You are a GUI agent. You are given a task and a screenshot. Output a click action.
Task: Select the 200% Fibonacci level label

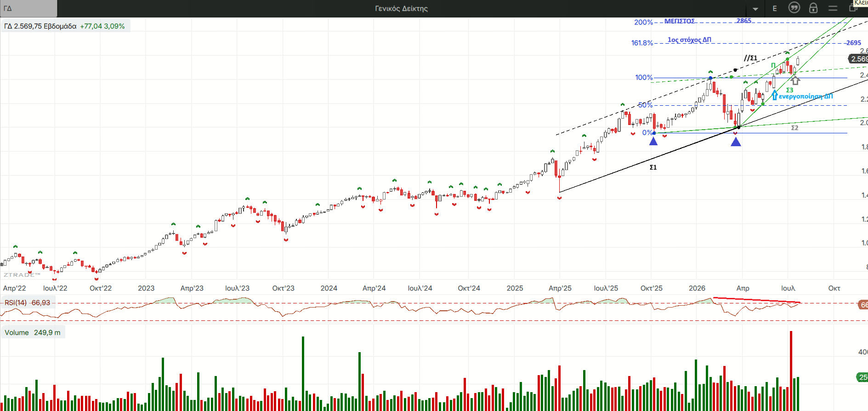(x=643, y=22)
